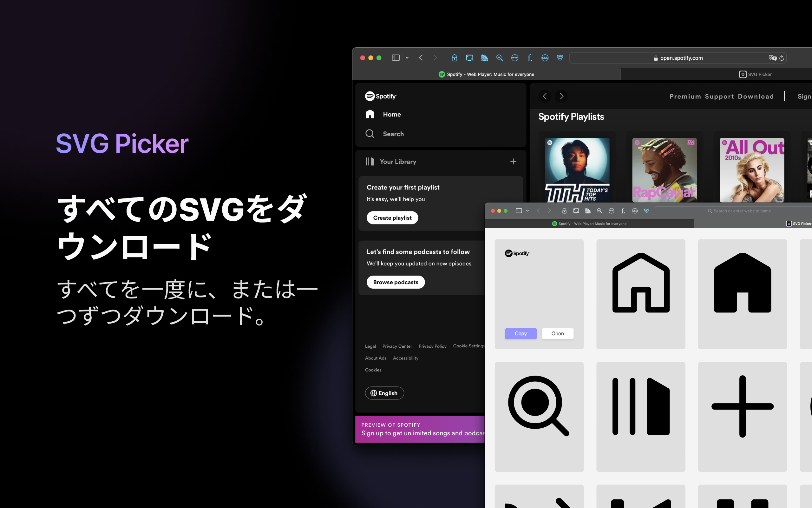Open the Accessibility link
Screen dimensions: 812x508
coord(406,358)
